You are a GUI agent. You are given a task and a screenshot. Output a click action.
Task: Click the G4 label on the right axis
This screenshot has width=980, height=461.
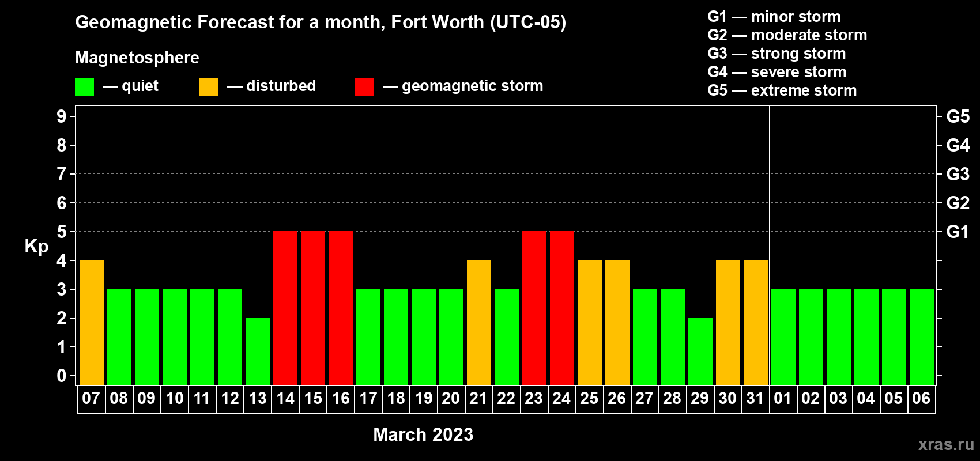point(958,145)
